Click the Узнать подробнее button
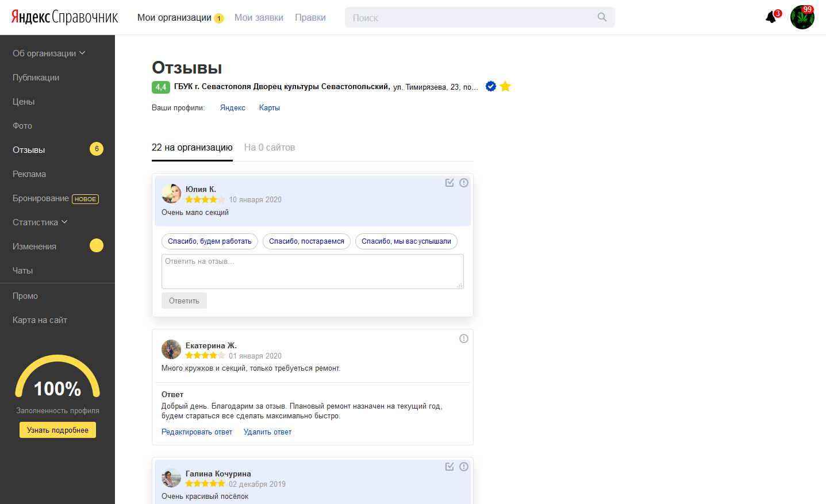 pos(57,430)
